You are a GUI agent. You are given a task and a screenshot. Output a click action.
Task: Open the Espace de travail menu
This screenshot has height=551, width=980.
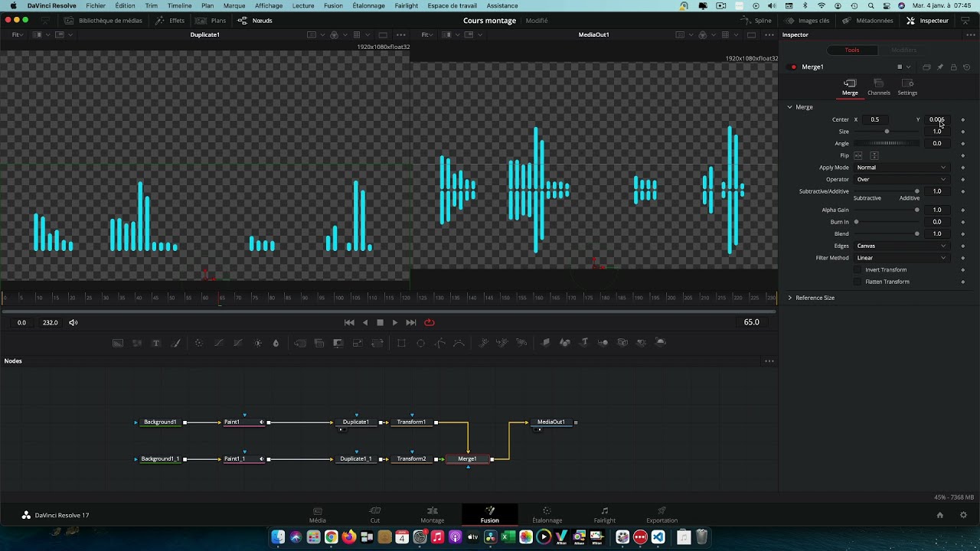click(452, 5)
